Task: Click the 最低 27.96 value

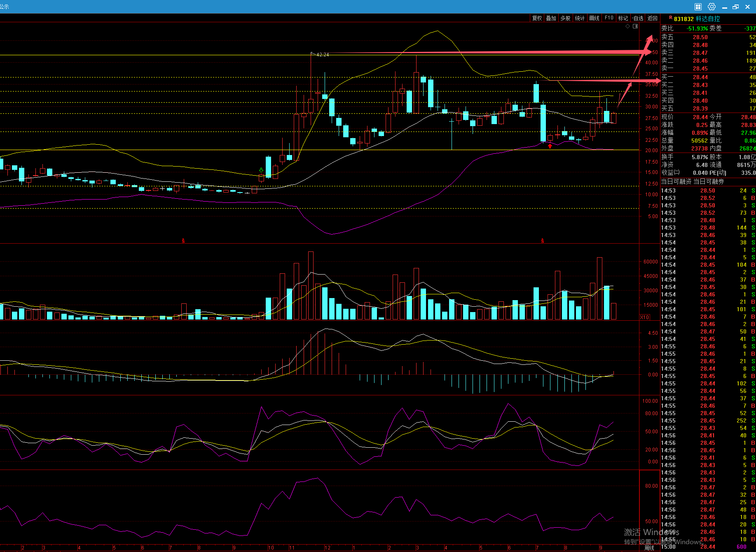Action: pyautogui.click(x=749, y=133)
